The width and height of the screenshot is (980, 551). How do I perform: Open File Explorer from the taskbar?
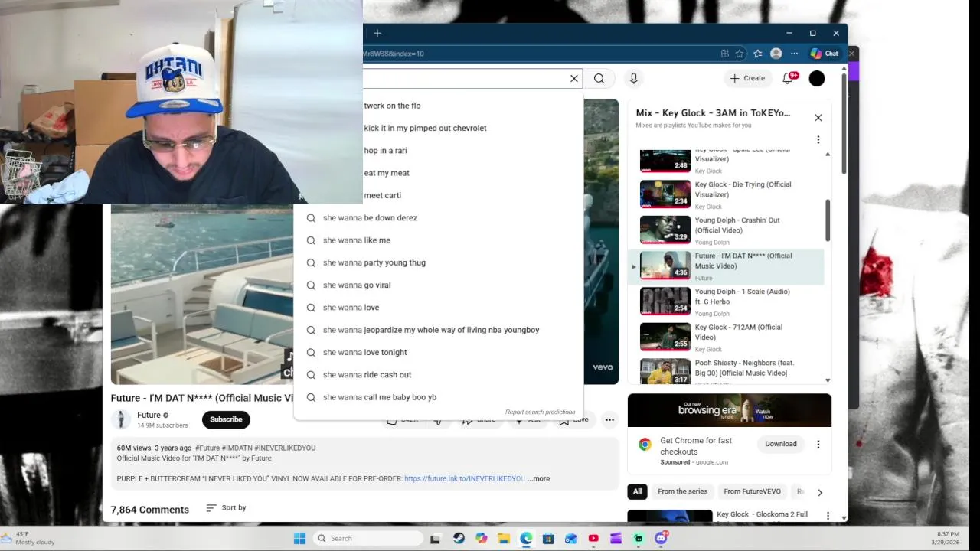pos(504,538)
